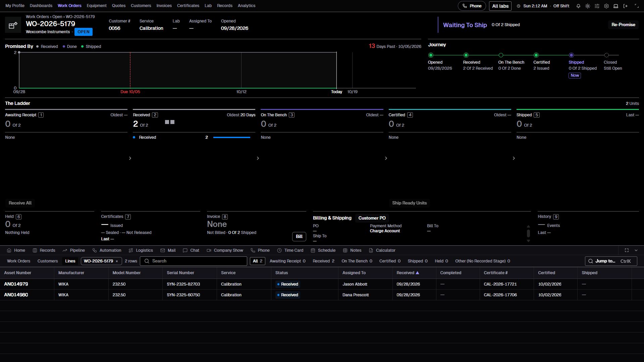Collapse the bottom panel with the chevron

(x=636, y=250)
